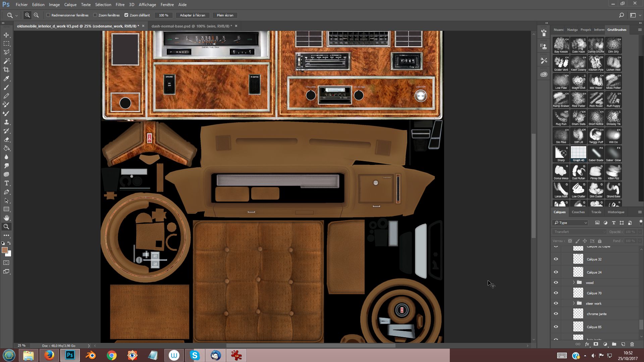Hide the chrome jante layer
This screenshot has width=644, height=362.
(x=556, y=314)
